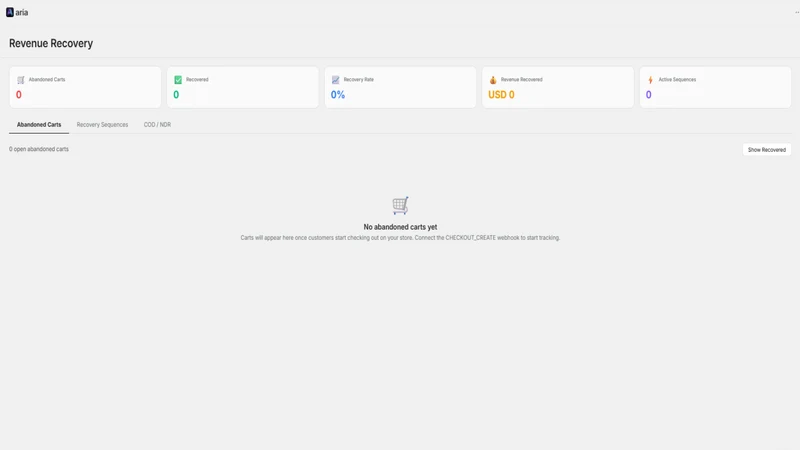
Task: Click the empty-state shopping cart illustration
Action: [401, 205]
